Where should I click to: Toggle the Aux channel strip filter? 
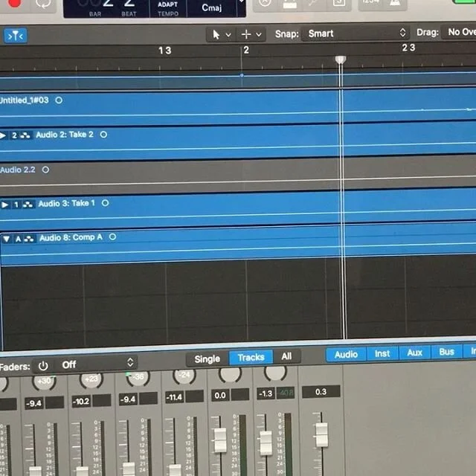(414, 353)
